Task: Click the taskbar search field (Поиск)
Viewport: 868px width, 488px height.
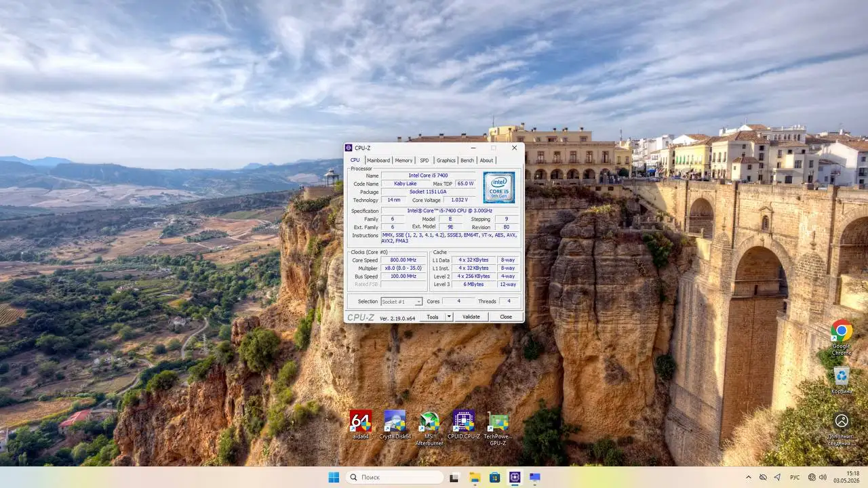Action: click(x=395, y=478)
